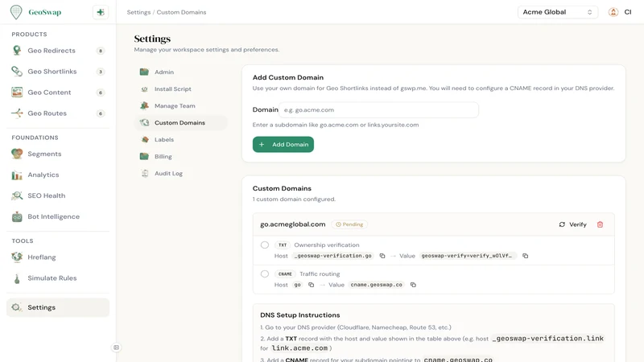The width and height of the screenshot is (644, 362).
Task: Click the TXT ownership verification status circle
Action: (265, 245)
